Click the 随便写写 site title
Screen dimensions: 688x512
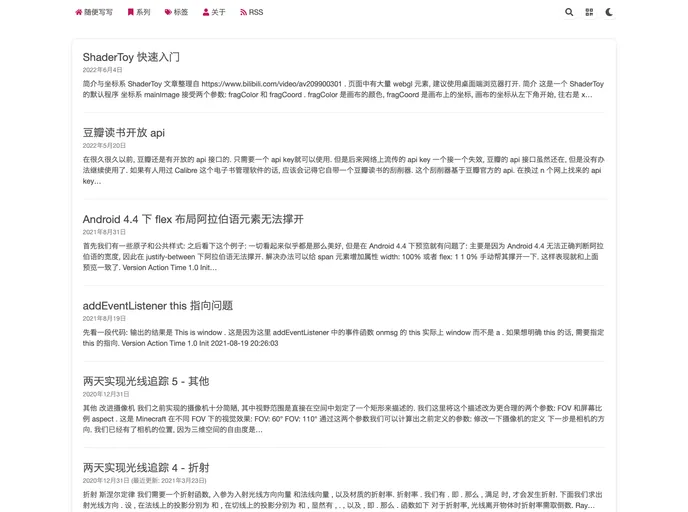[x=99, y=13]
